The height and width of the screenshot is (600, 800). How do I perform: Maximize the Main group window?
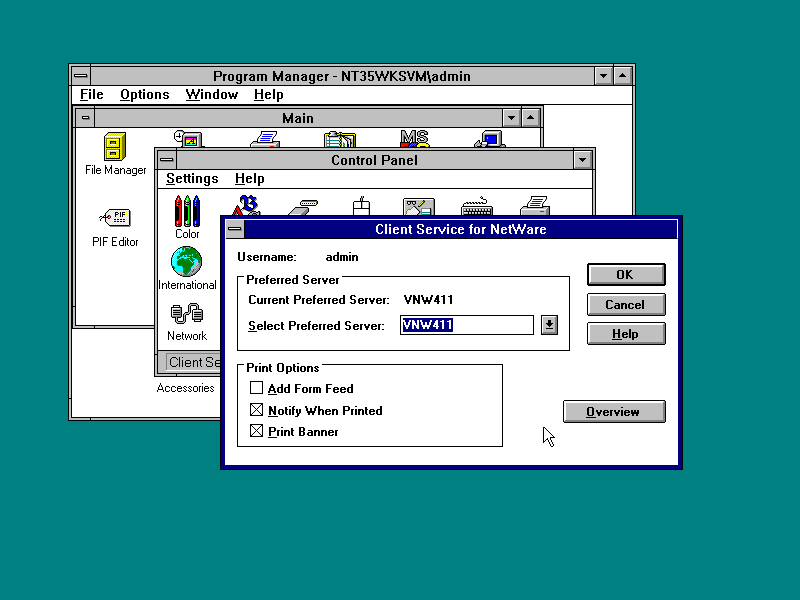pos(531,118)
